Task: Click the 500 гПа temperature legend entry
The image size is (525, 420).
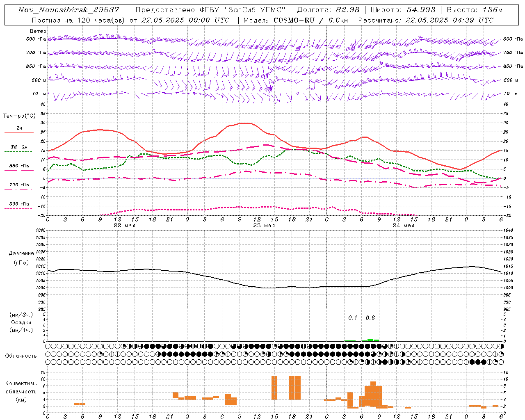Action: pyautogui.click(x=19, y=204)
